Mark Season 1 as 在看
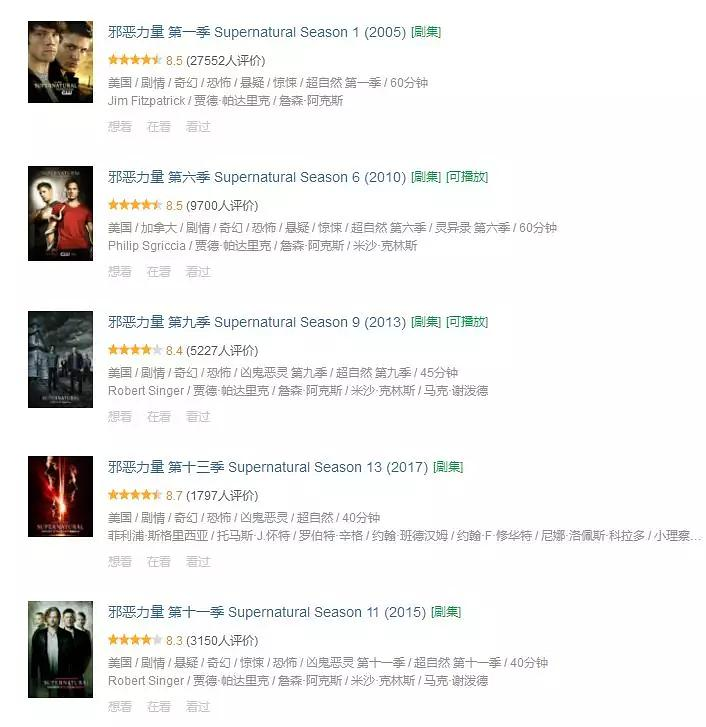The height and width of the screenshot is (727, 706). click(159, 127)
